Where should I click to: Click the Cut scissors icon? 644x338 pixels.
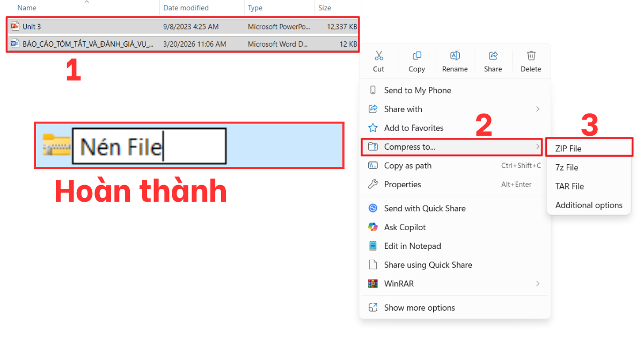coord(379,56)
